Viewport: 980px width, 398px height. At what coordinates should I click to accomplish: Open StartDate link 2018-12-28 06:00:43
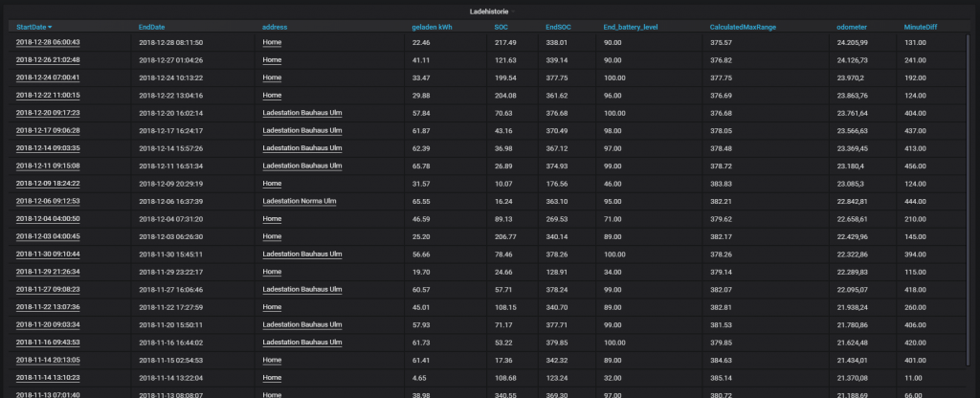(x=48, y=42)
